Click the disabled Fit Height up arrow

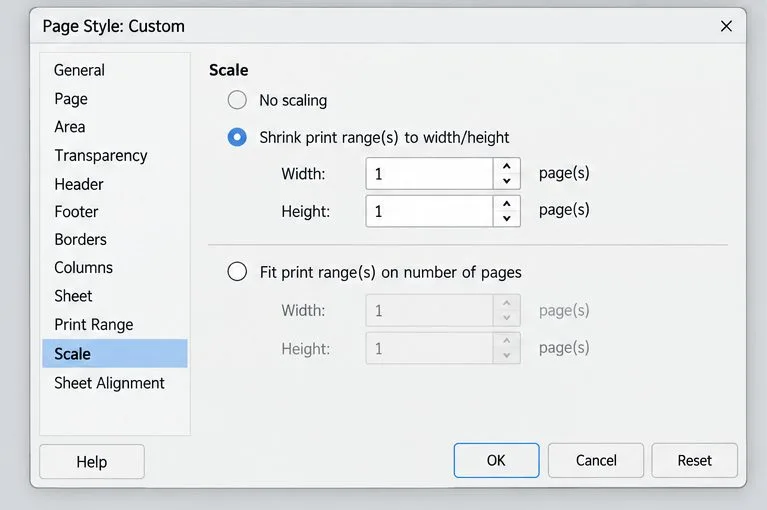507,341
